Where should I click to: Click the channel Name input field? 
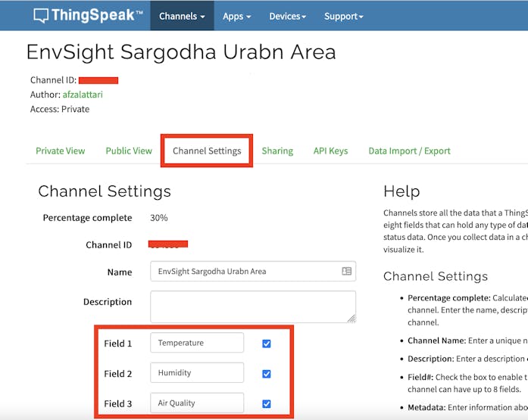point(253,271)
